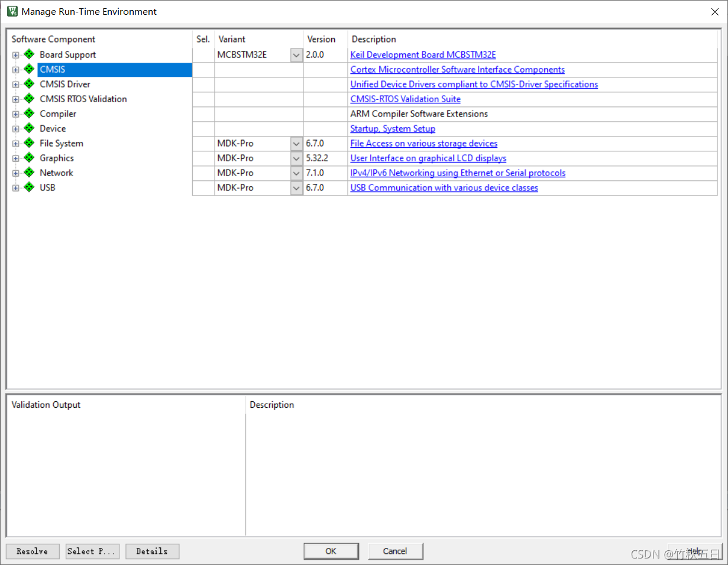Open USB Communication with device classes link
Screen dimensions: 728x565
coord(444,188)
